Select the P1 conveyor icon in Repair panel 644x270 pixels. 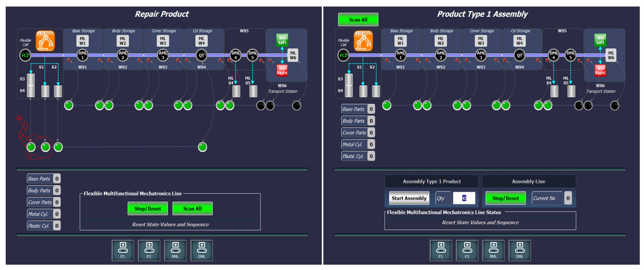click(x=122, y=250)
